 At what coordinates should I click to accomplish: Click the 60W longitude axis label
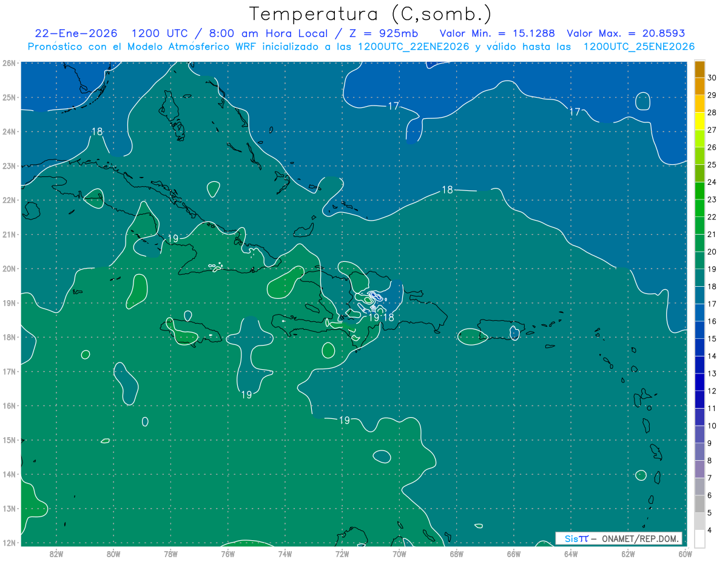click(x=686, y=553)
